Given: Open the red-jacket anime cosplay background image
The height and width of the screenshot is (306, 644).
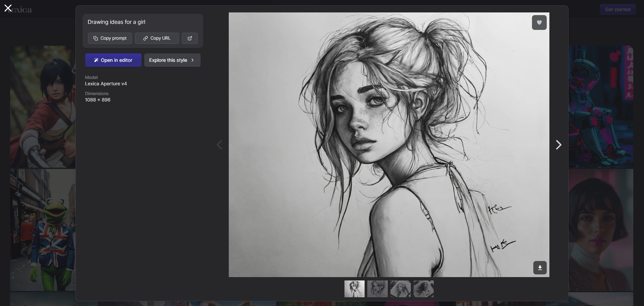Looking at the screenshot, I should pyautogui.click(x=43, y=107).
